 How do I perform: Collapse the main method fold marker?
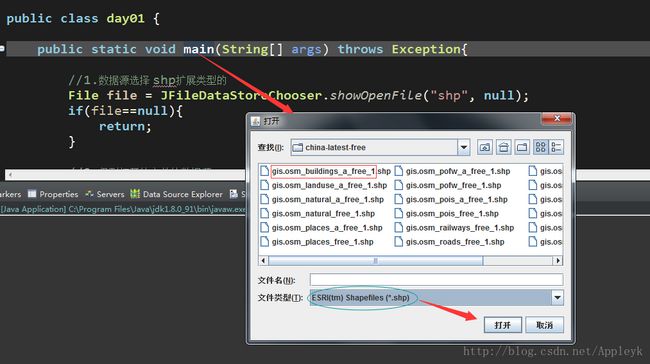(x=2, y=49)
